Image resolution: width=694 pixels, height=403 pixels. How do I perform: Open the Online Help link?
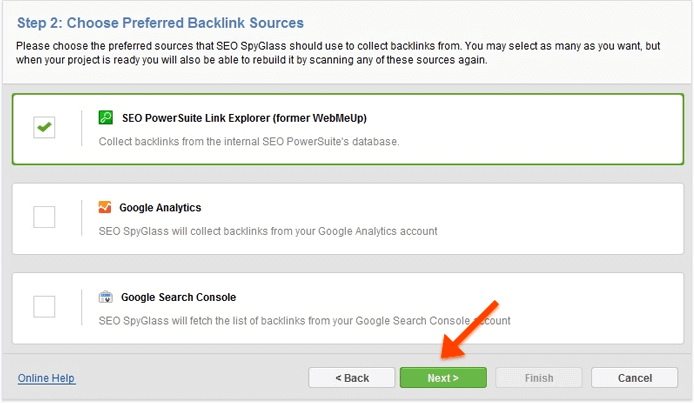coord(46,378)
